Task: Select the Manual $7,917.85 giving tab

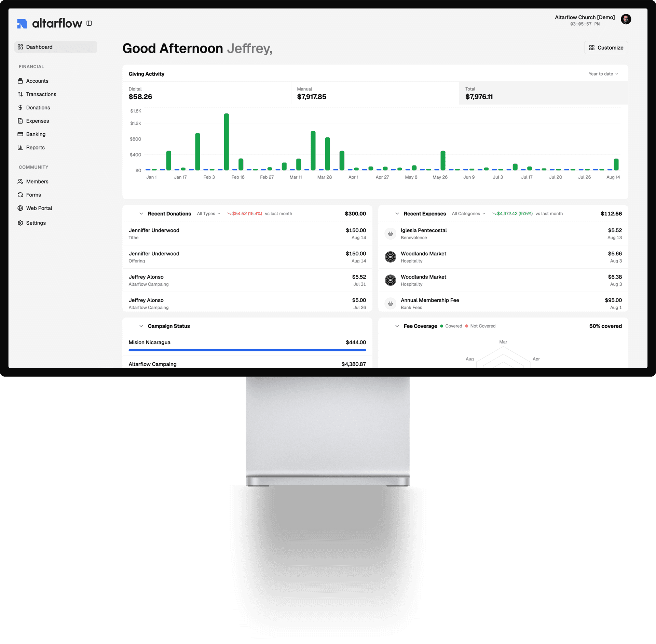Action: coord(375,93)
